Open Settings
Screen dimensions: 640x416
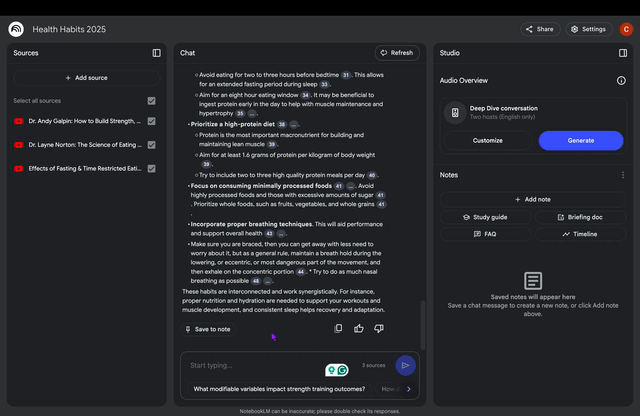(589, 29)
